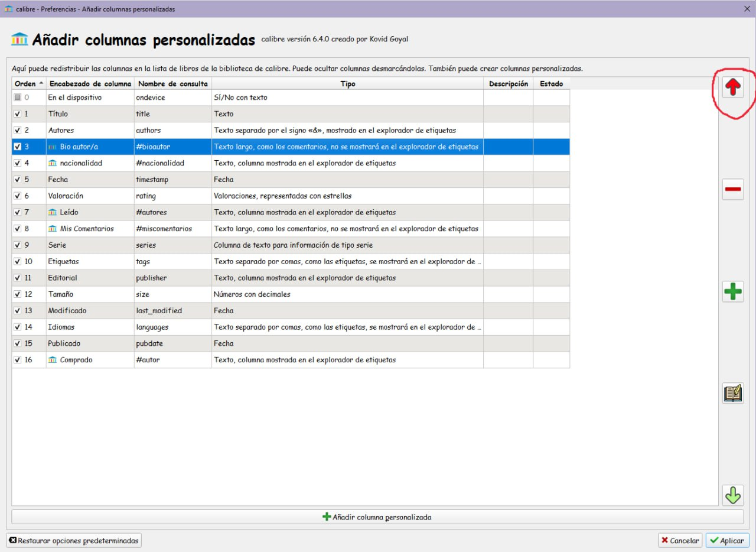Click the Descripción cell of the Título row

pyautogui.click(x=509, y=114)
